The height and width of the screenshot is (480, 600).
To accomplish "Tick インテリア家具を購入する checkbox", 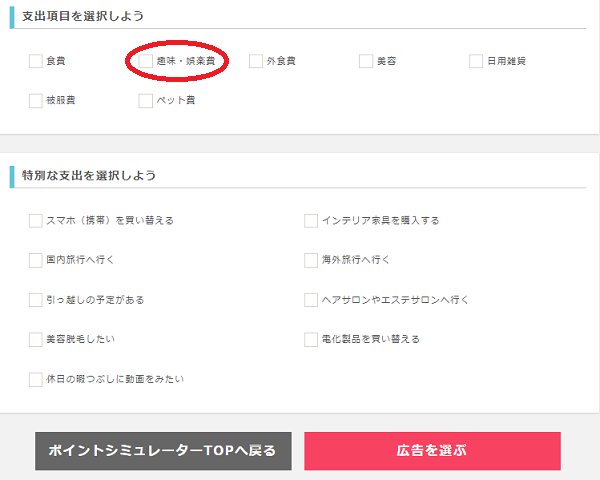I will tap(311, 220).
